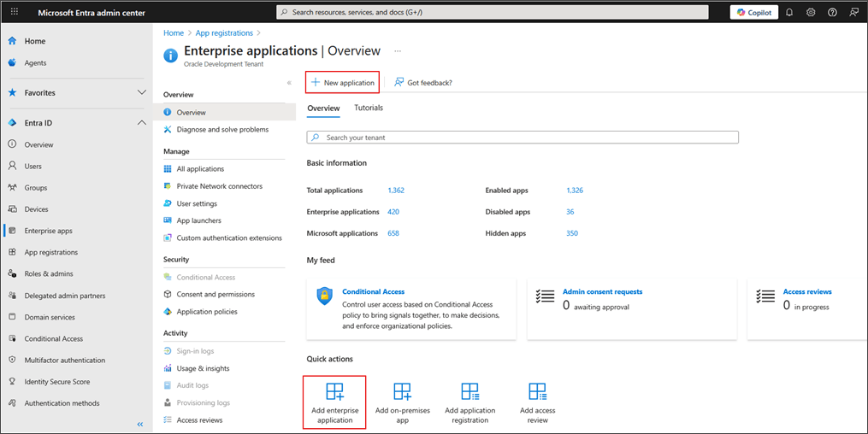Click hidden apps count 350
Screen dimensions: 868x434
[572, 233]
